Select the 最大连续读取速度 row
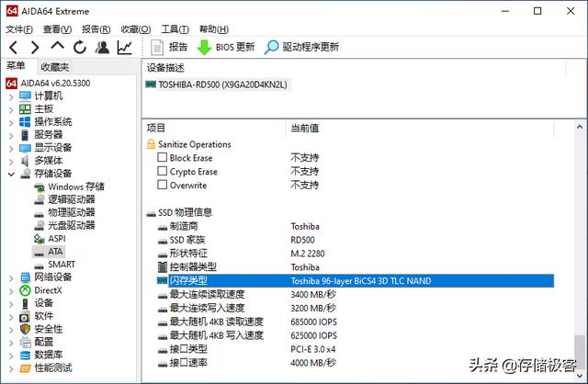The height and width of the screenshot is (384, 588). (x=356, y=294)
